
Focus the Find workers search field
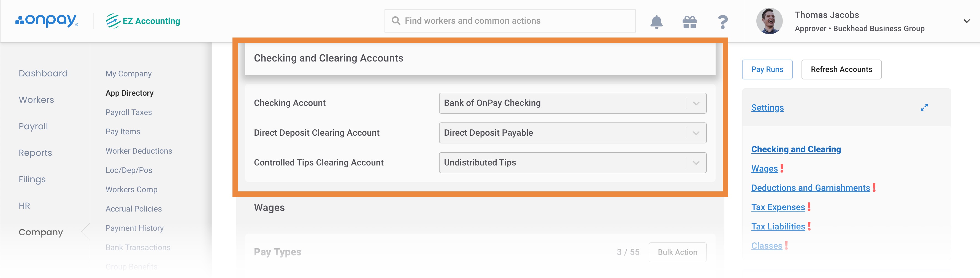click(x=510, y=21)
